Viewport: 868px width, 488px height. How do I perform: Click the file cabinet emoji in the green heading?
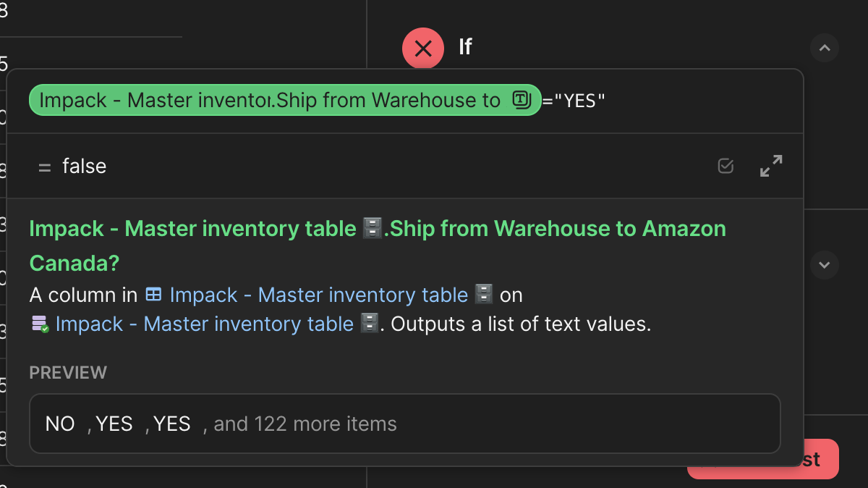369,229
